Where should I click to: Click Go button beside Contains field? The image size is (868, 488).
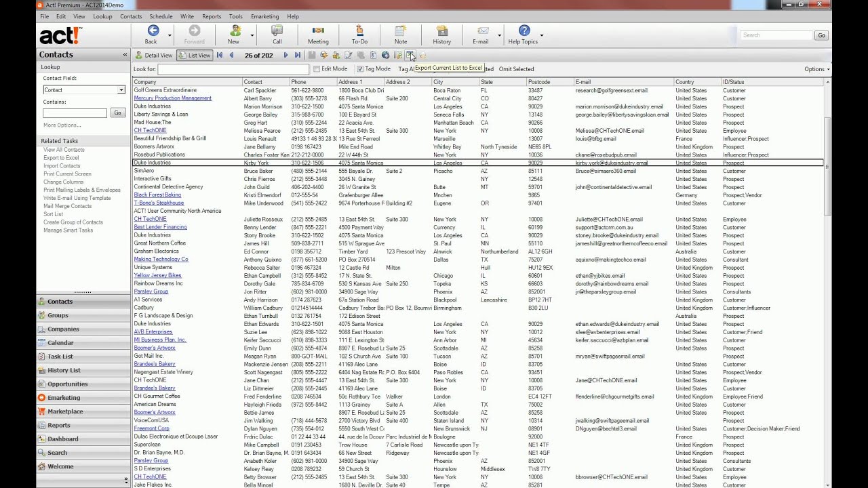[x=118, y=113]
